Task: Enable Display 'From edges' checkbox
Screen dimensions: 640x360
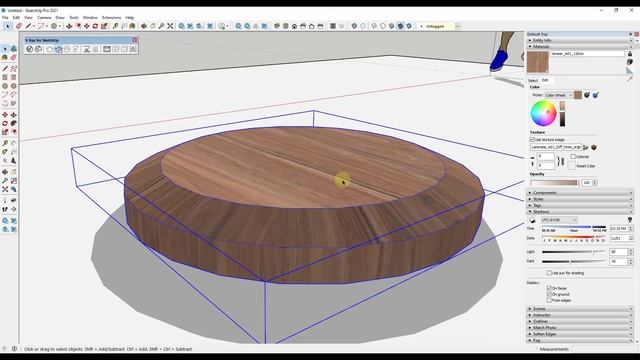Action: pos(549,300)
